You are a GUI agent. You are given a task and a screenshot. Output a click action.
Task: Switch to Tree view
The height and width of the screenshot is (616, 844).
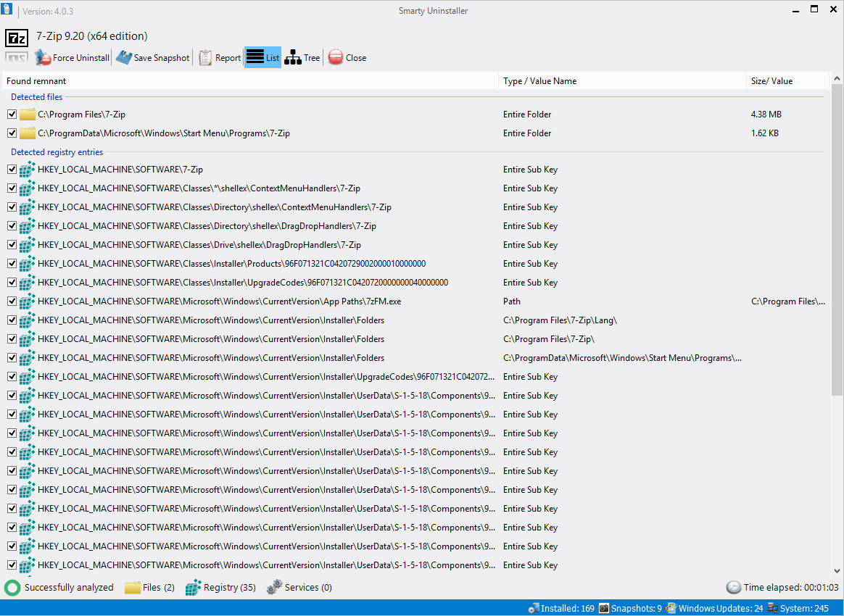tap(302, 57)
